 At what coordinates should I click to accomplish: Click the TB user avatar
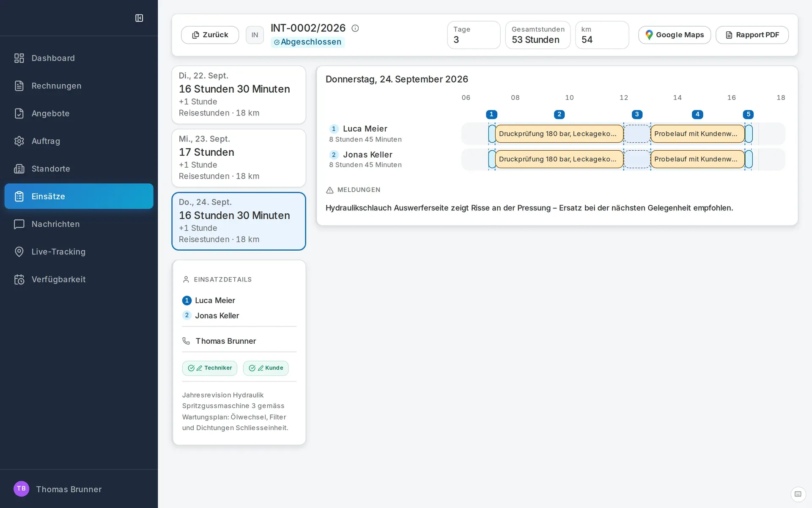21,489
